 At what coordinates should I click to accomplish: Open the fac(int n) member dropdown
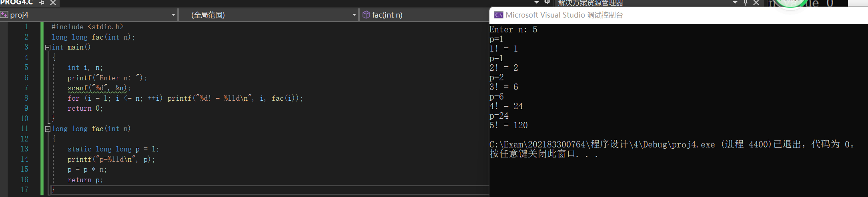424,15
